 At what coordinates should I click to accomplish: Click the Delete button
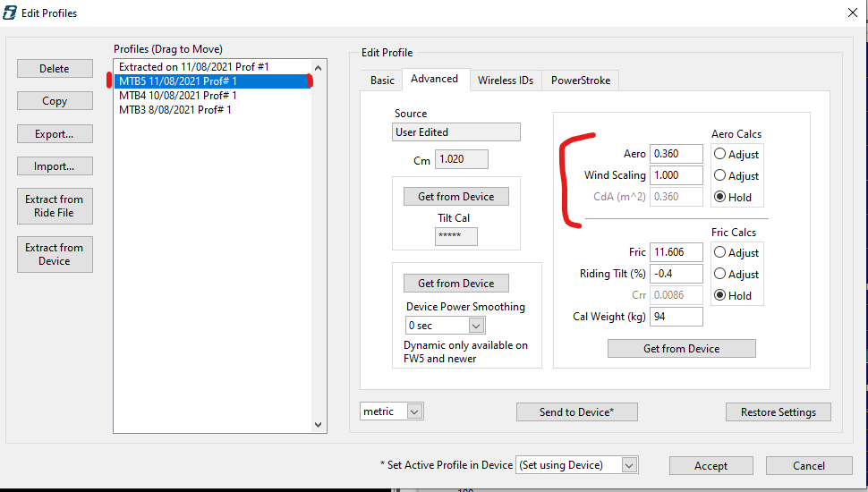click(x=55, y=69)
